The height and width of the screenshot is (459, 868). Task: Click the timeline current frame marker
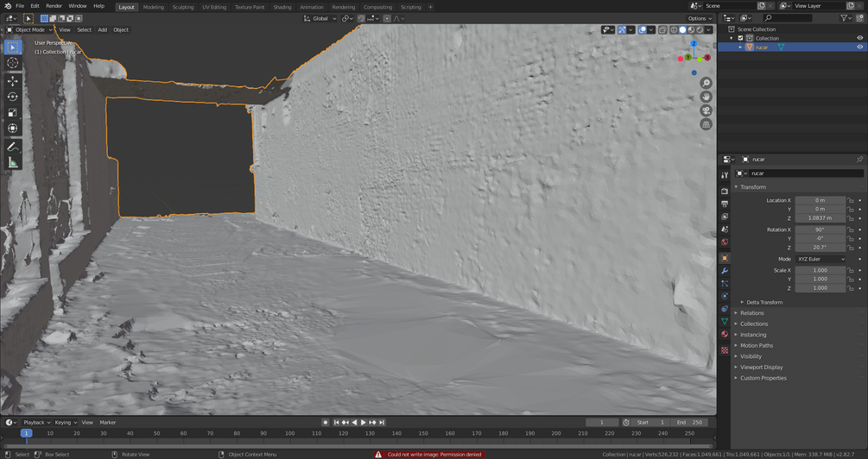[x=26, y=434]
